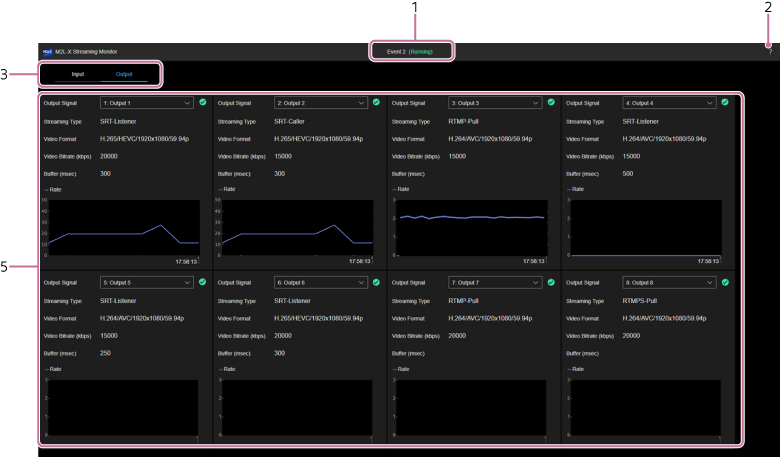Click the M2L-X Streaming Monitor title
Viewport: 780px width, 457px height.
pyautogui.click(x=88, y=50)
